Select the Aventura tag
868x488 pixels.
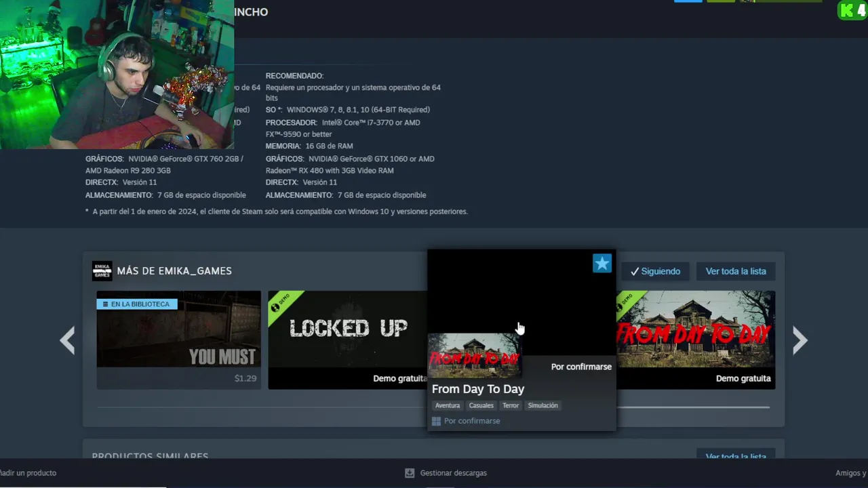[x=448, y=405]
